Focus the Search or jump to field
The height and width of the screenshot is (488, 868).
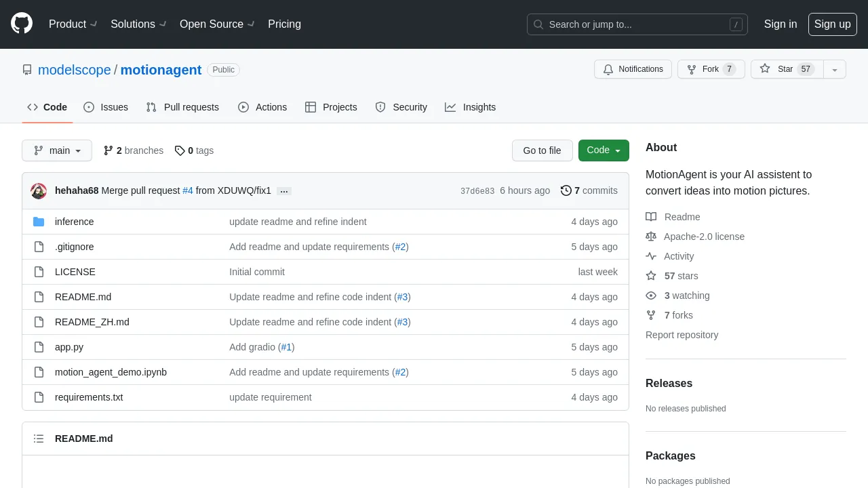[x=637, y=24]
